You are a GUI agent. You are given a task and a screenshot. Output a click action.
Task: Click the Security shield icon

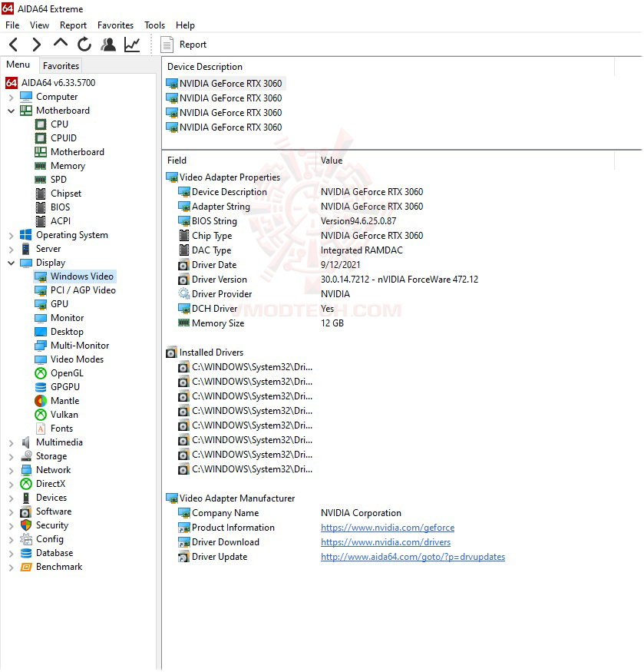[x=26, y=525]
